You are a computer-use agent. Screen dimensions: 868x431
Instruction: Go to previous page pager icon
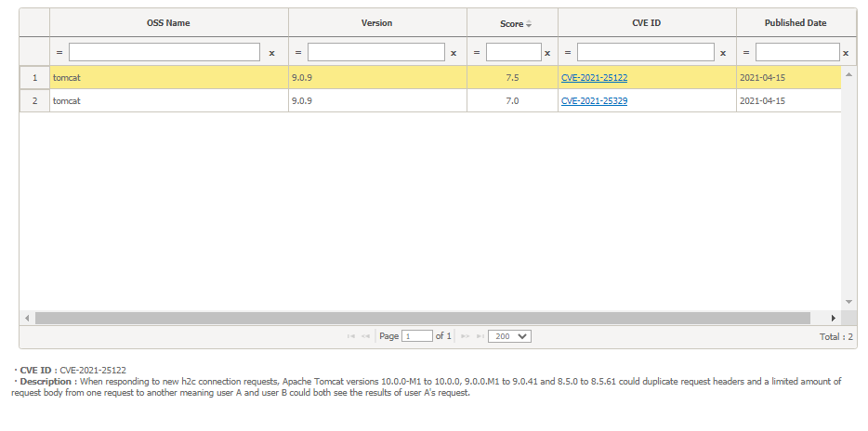click(365, 336)
